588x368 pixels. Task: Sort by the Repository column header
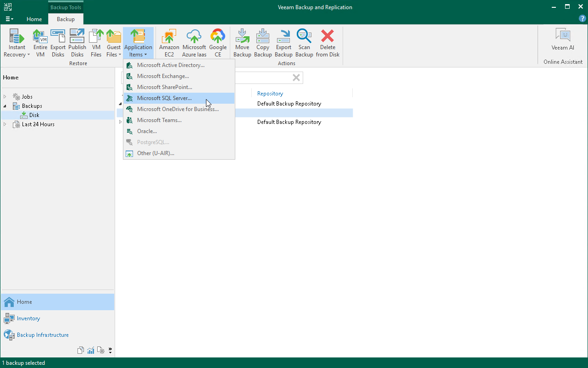click(270, 94)
